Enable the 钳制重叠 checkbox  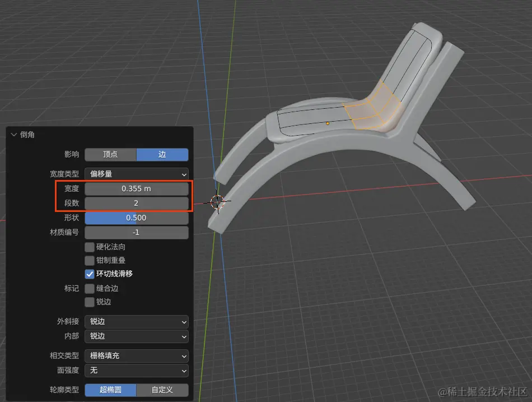click(x=90, y=261)
